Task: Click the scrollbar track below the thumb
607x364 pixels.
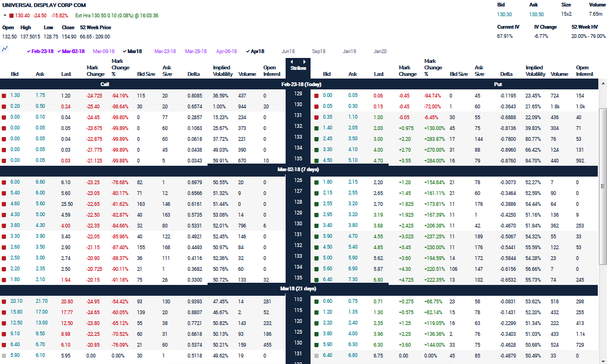Action: click(603, 313)
